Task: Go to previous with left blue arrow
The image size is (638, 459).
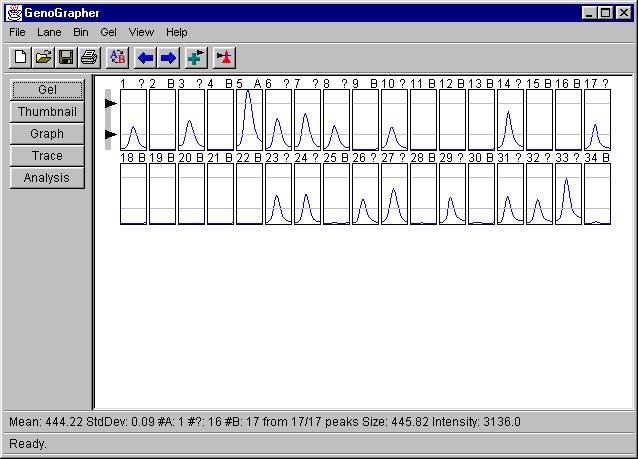Action: pos(146,58)
